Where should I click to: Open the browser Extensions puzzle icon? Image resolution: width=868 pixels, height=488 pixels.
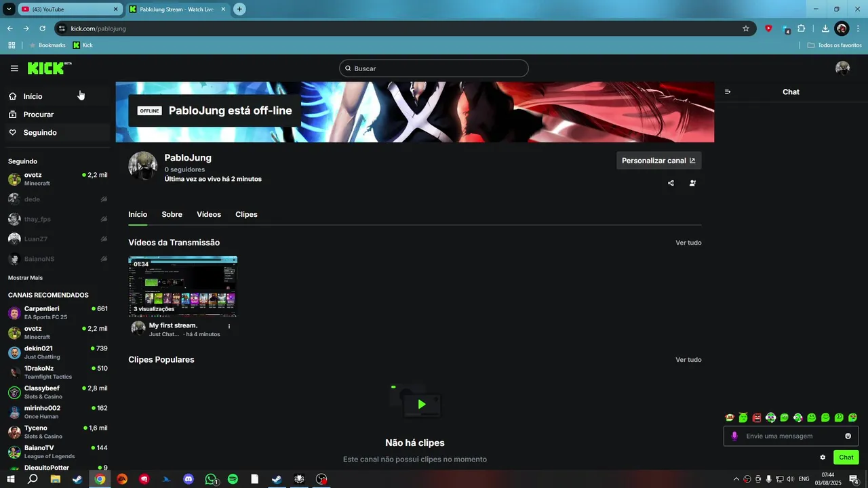click(802, 28)
